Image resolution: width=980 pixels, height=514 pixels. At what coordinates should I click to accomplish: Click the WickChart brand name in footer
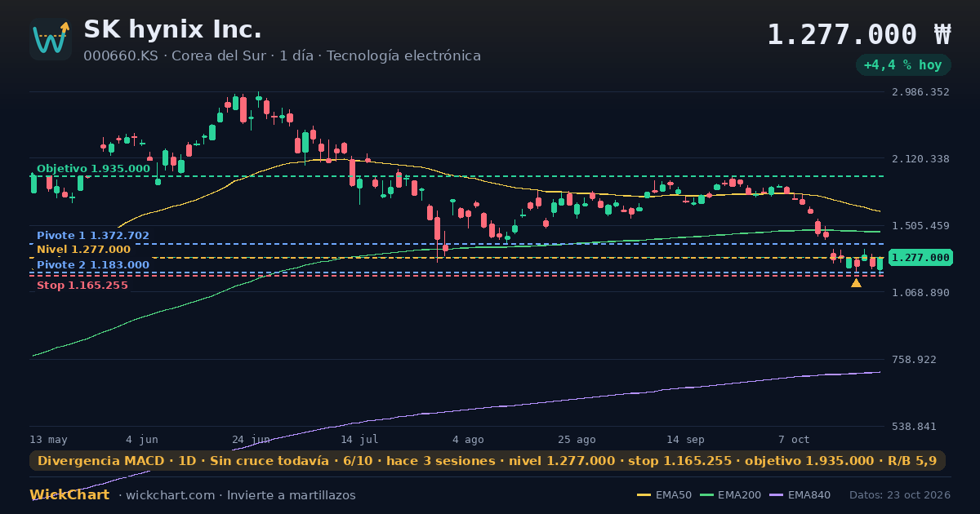click(69, 495)
